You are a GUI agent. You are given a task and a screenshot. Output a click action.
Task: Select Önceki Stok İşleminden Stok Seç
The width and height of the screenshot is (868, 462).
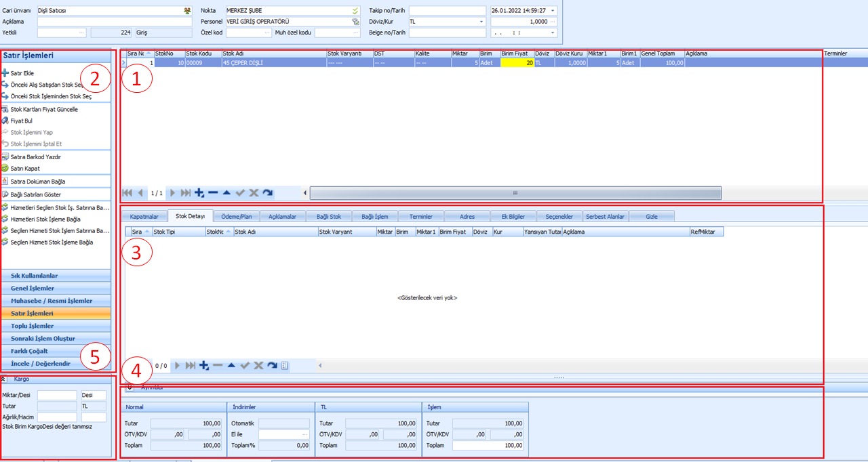coord(51,96)
